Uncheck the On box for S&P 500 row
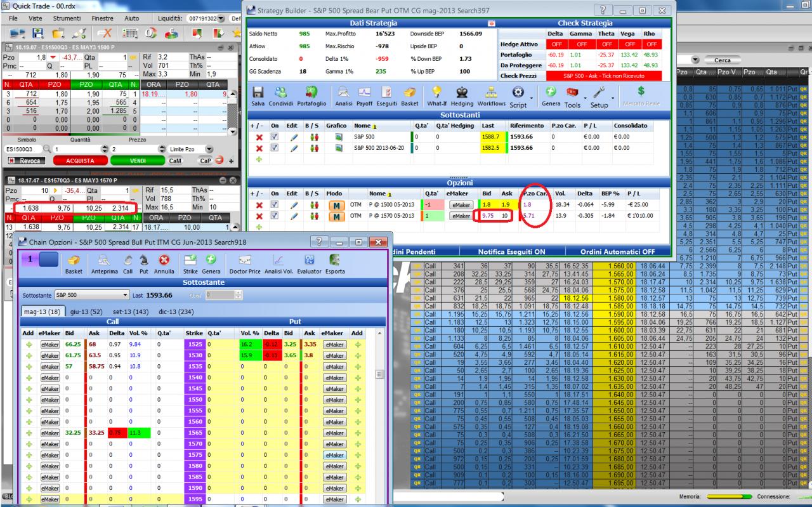Image resolution: width=812 pixels, height=507 pixels. 275,136
